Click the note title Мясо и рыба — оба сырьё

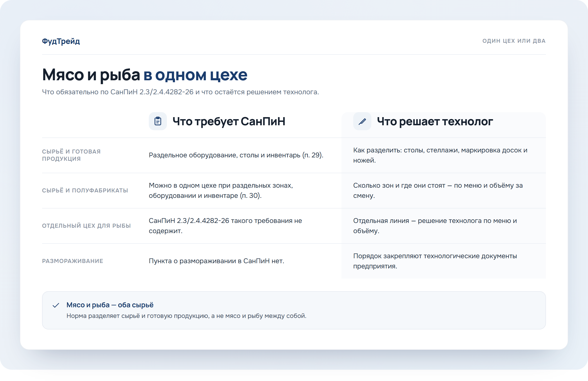(x=110, y=305)
